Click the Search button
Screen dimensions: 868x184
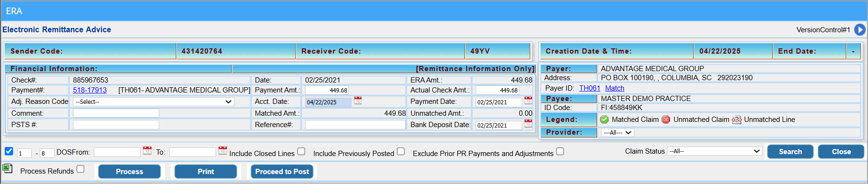790,152
